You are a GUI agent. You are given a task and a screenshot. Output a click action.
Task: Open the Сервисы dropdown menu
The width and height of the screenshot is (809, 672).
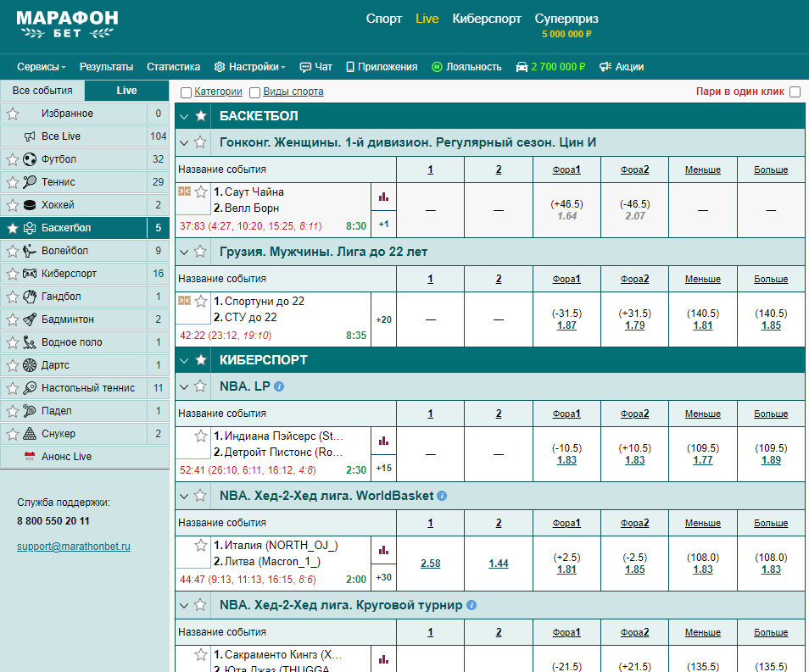point(42,67)
